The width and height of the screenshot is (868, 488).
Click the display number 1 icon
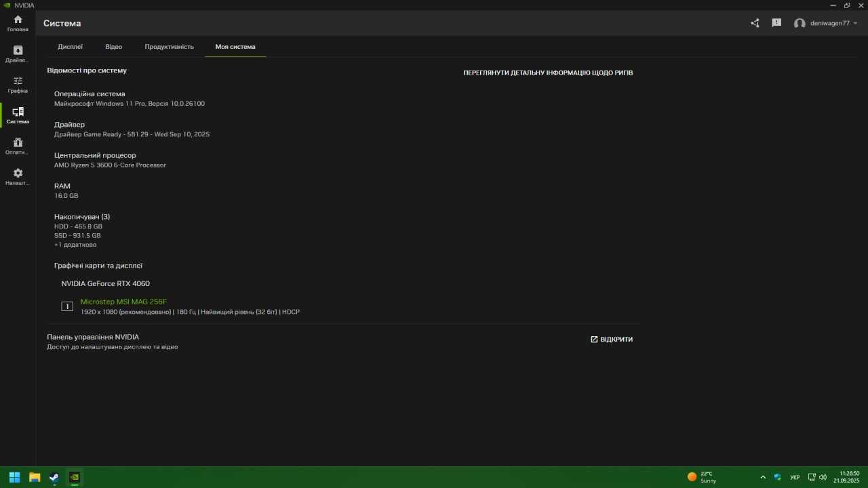tap(67, 306)
